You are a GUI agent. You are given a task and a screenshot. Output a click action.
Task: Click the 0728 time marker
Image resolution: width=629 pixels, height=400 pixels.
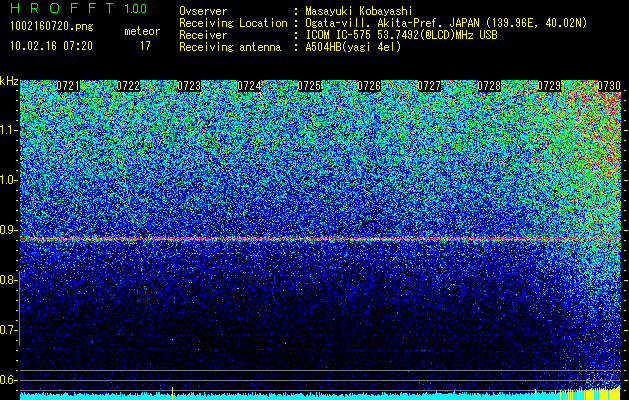489,86
